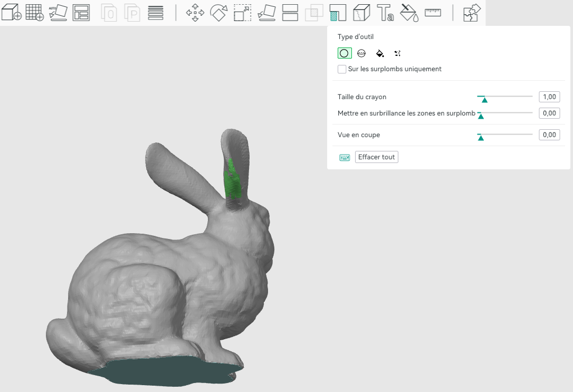Choose the fill bucket tool type
573x392 pixels.
click(380, 53)
